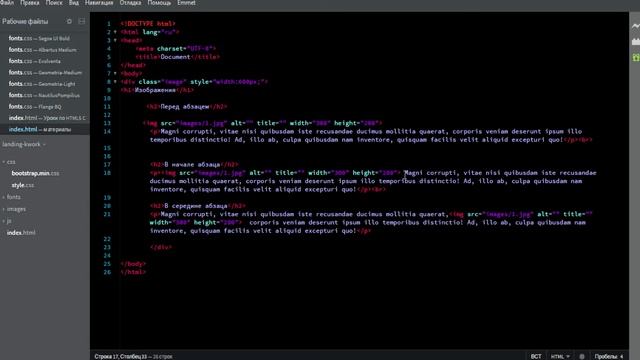Click the meta charset tag on line 4
The image size is (640, 360).
tap(176, 49)
